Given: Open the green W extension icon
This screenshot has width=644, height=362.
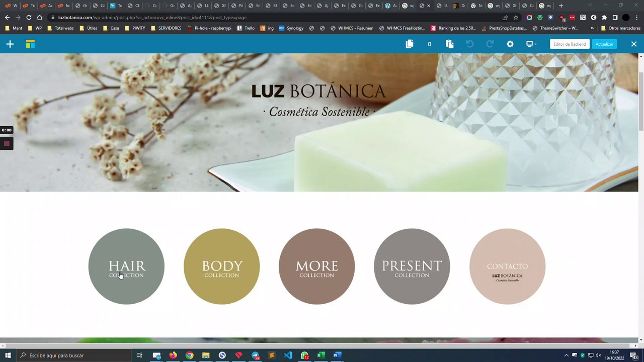Looking at the screenshot, I should click(x=540, y=17).
